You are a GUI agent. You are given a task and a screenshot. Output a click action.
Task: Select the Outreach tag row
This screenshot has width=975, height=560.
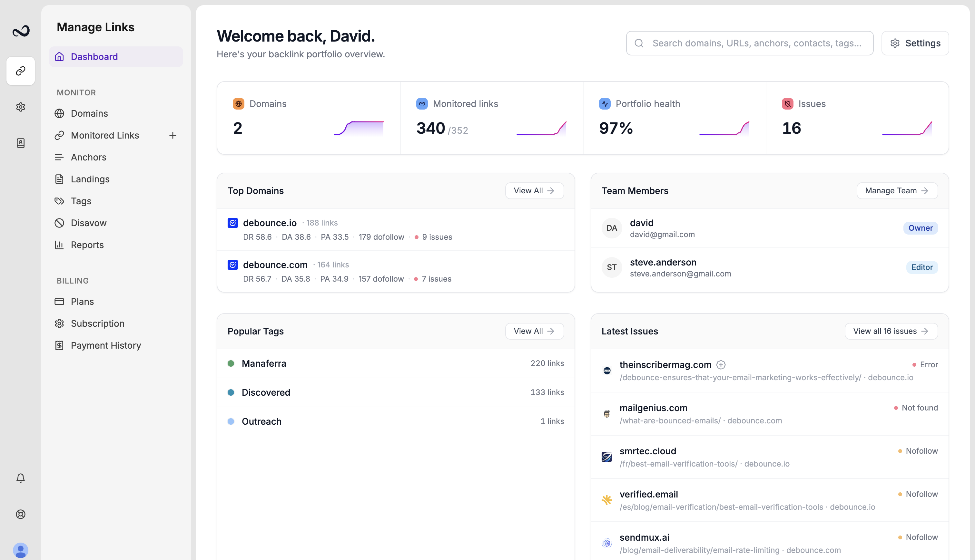pyautogui.click(x=396, y=421)
